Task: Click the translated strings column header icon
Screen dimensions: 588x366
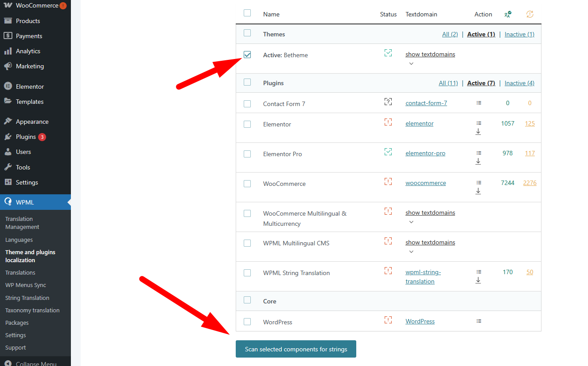Action: tap(508, 14)
